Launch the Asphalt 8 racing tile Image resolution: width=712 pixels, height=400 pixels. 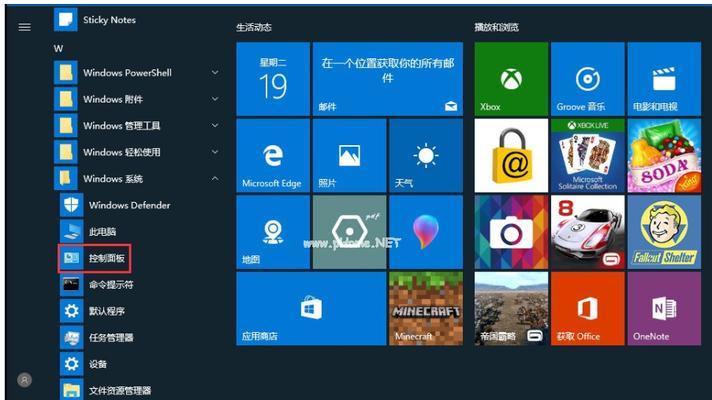point(588,232)
